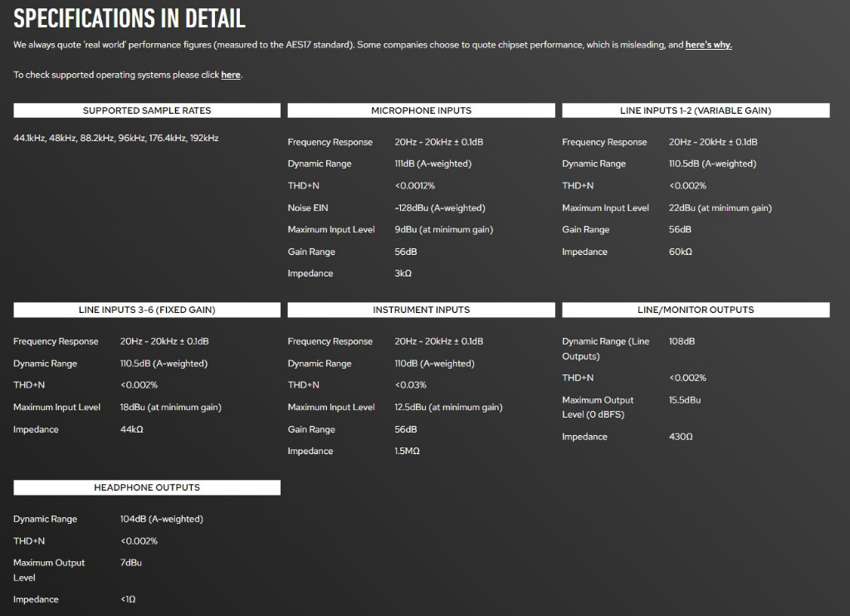Click the Specifications In Detail heading
The height and width of the screenshot is (616, 850).
[x=129, y=18]
